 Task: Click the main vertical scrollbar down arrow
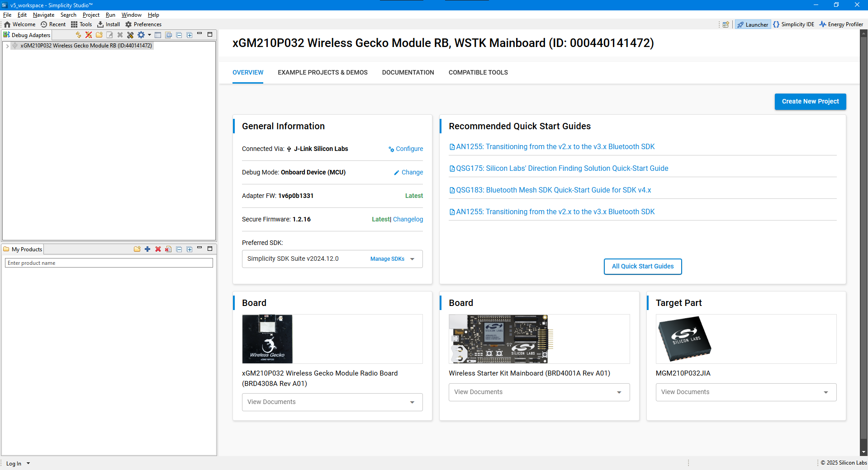pos(864,452)
